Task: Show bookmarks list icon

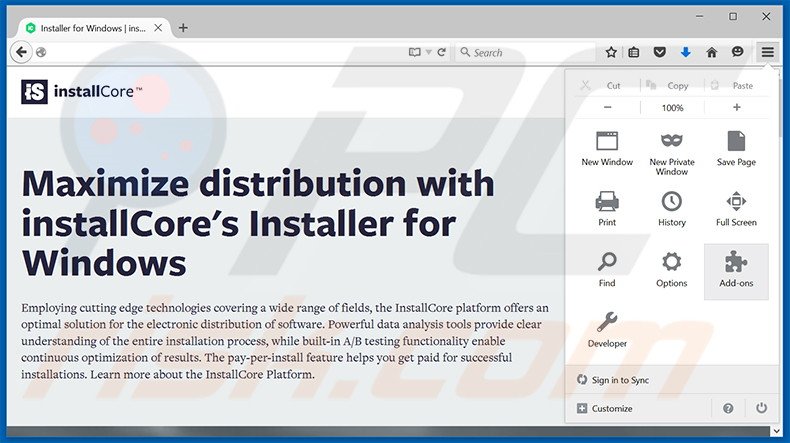Action: pos(634,52)
